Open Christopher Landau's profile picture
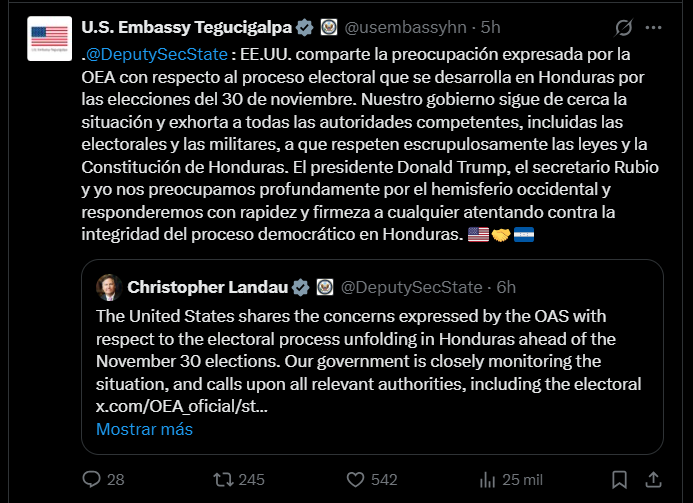The height and width of the screenshot is (503, 693). coord(109,287)
